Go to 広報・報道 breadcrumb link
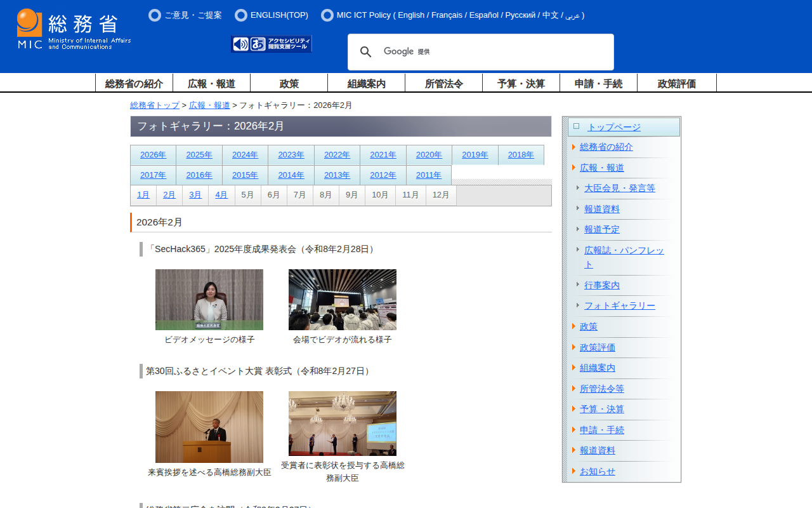 point(209,105)
